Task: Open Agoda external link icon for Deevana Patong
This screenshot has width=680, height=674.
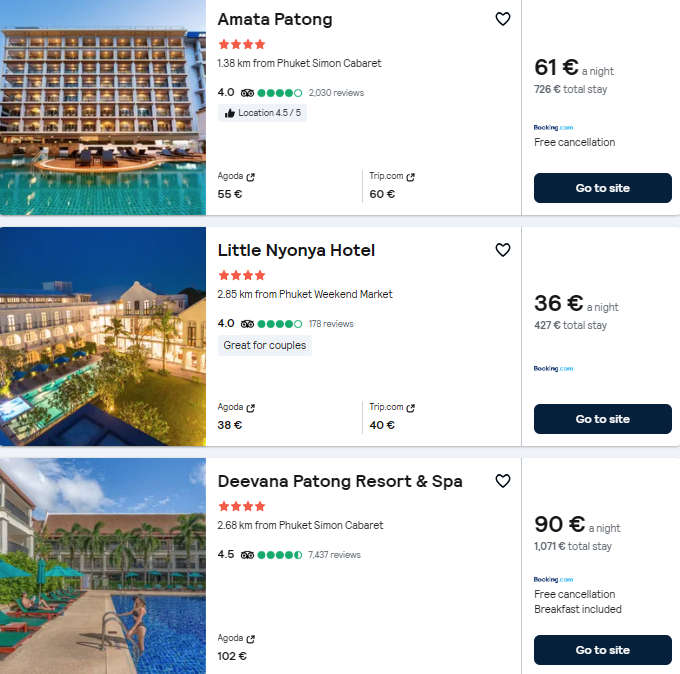Action: (x=251, y=639)
